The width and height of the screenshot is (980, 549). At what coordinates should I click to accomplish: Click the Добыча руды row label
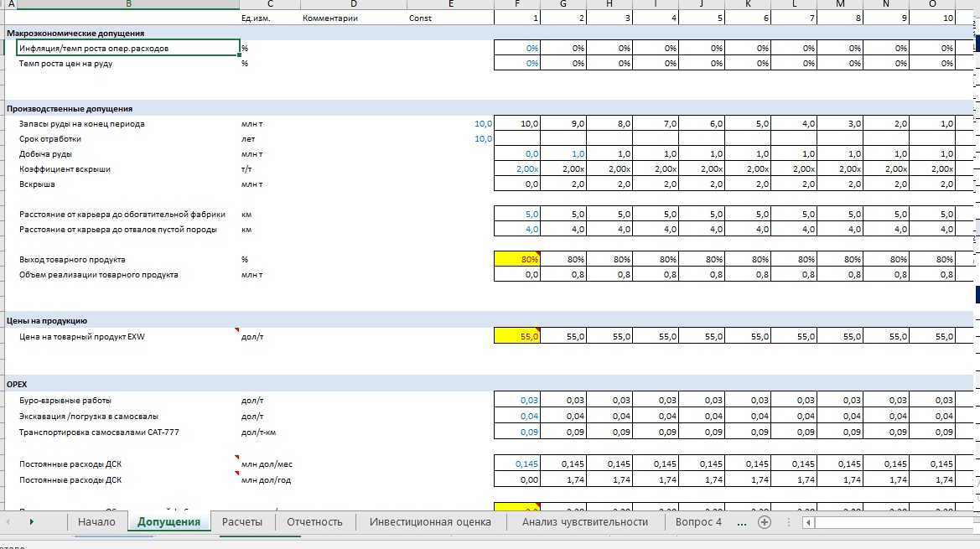tap(45, 153)
